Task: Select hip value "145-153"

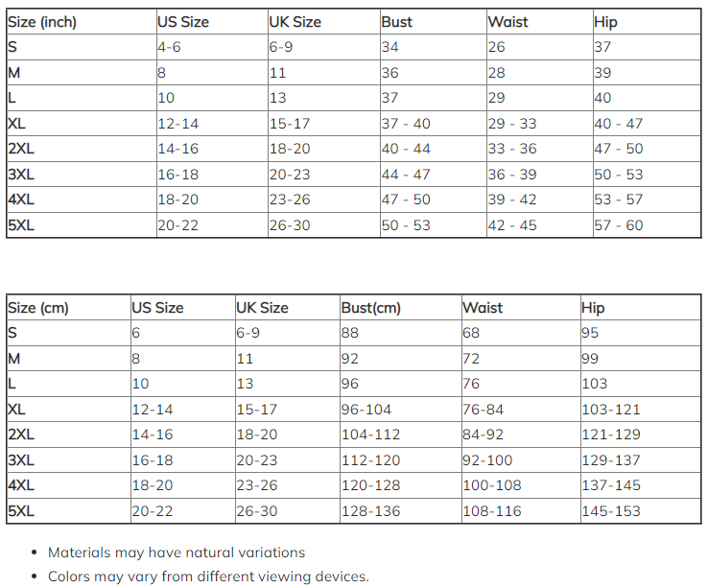Action: [611, 511]
